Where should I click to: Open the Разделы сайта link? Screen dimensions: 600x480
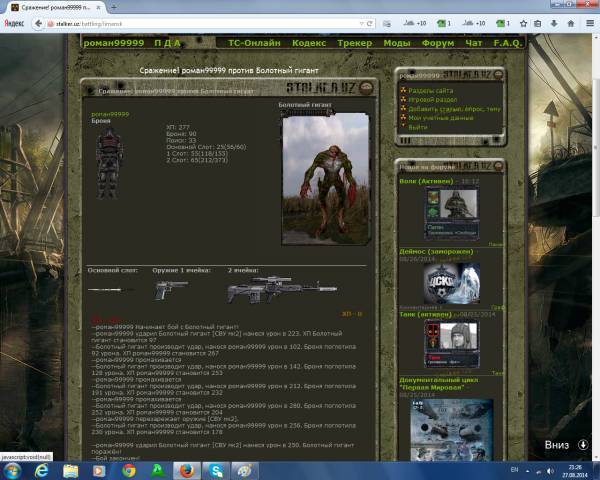pyautogui.click(x=430, y=91)
